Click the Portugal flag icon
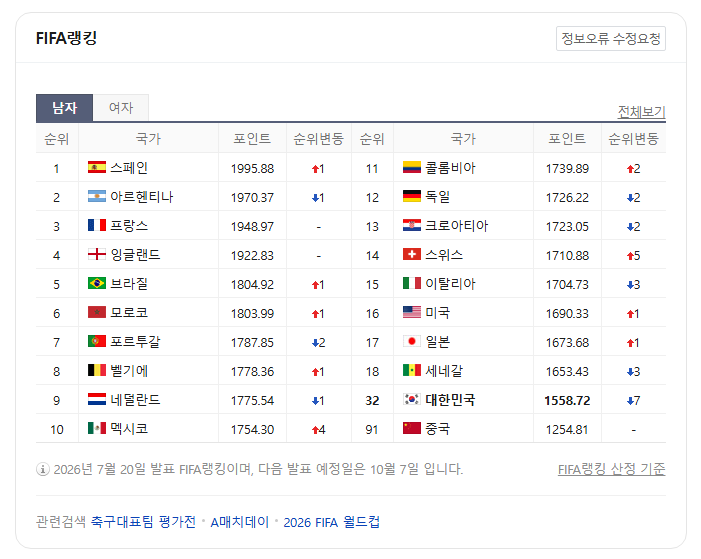Screen dimensions: 701x559 [97, 342]
